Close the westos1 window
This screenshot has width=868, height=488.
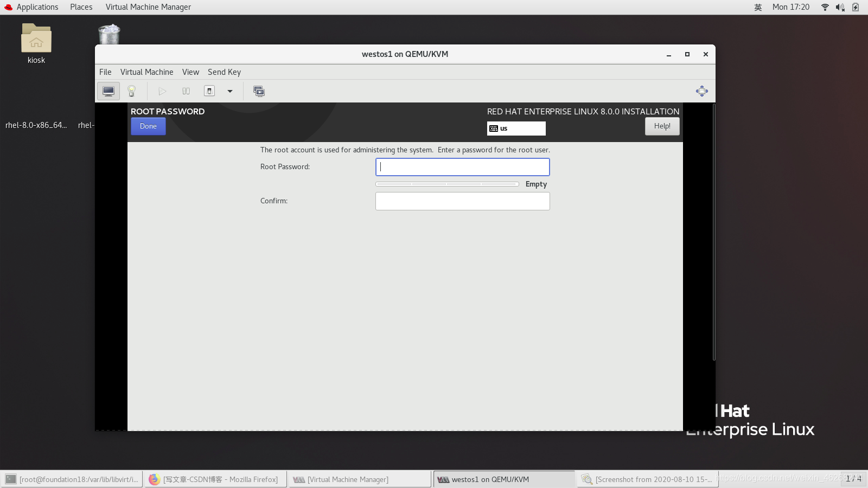click(x=706, y=54)
